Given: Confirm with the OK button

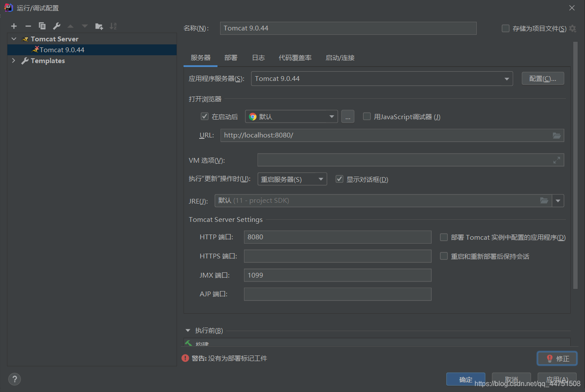Looking at the screenshot, I should click(466, 379).
